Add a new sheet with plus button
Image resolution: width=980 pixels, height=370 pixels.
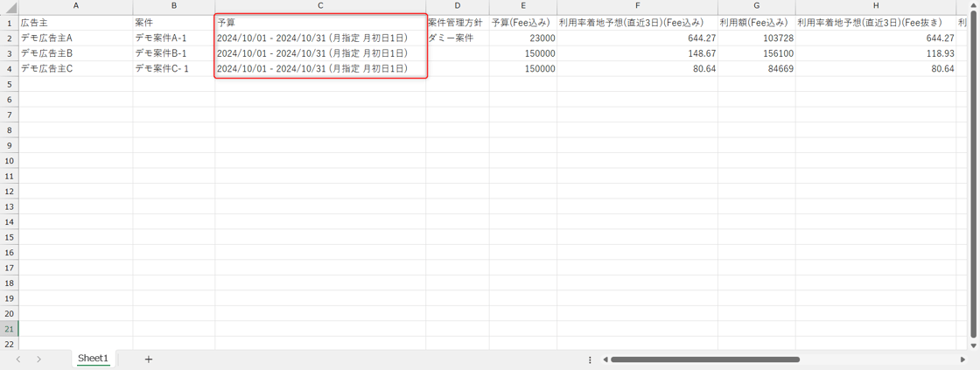coord(148,359)
